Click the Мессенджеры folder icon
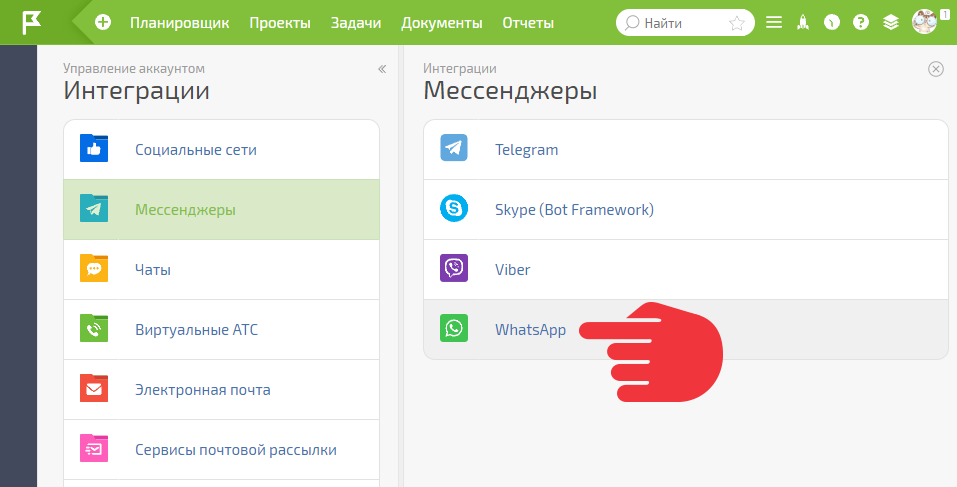The width and height of the screenshot is (957, 487). click(94, 208)
